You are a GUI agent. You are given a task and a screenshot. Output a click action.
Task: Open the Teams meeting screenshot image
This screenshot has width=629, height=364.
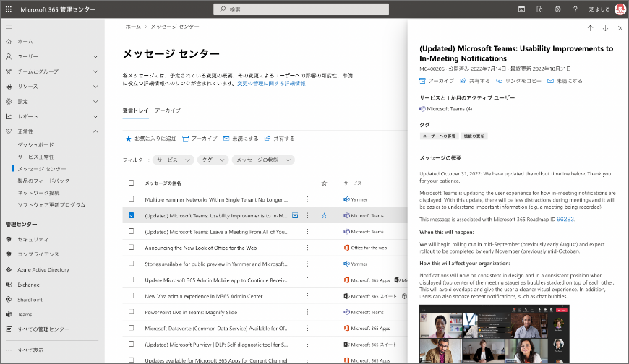pos(495,334)
